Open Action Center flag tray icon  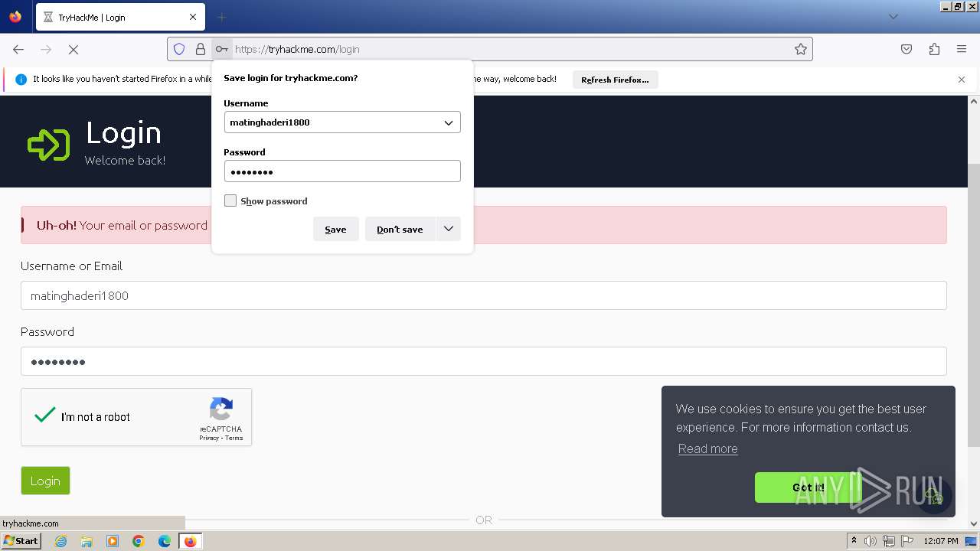coord(907,541)
